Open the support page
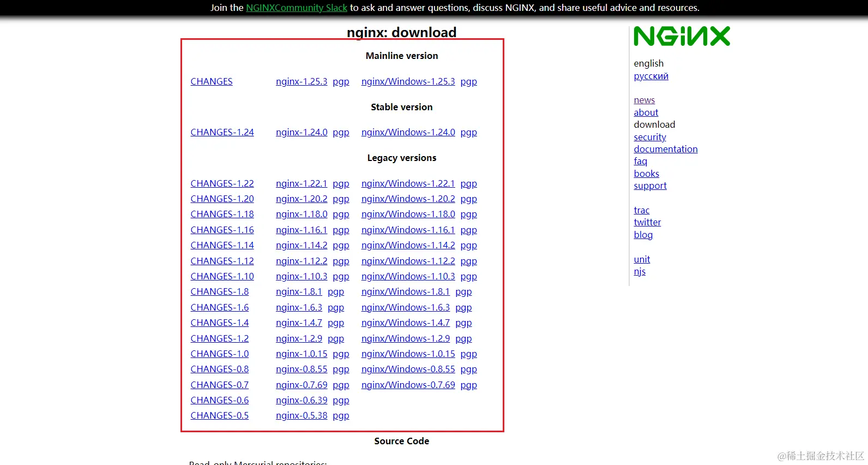 [x=650, y=186]
